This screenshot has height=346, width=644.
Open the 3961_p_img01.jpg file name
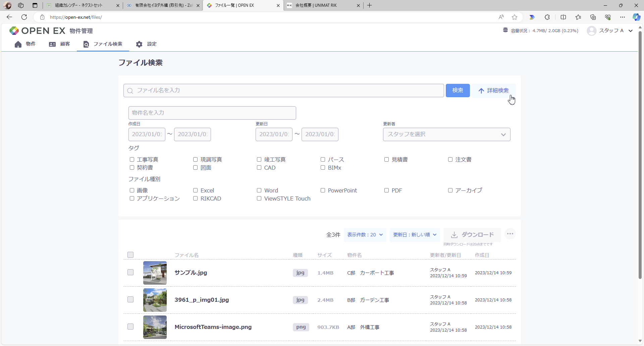(202, 300)
